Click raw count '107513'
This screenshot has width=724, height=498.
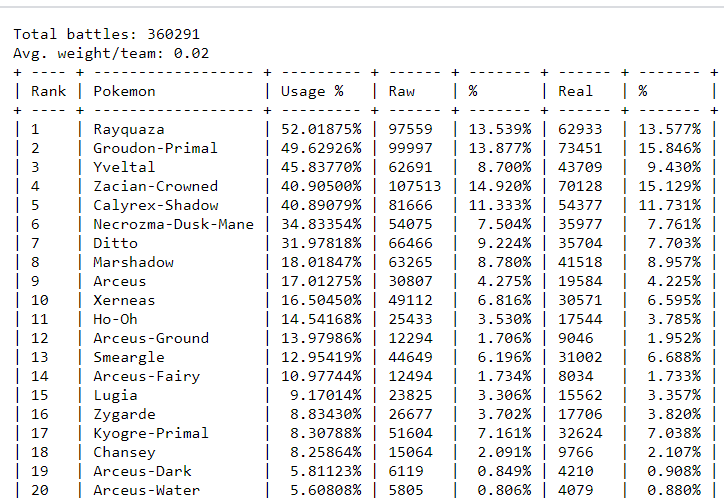[x=415, y=186]
